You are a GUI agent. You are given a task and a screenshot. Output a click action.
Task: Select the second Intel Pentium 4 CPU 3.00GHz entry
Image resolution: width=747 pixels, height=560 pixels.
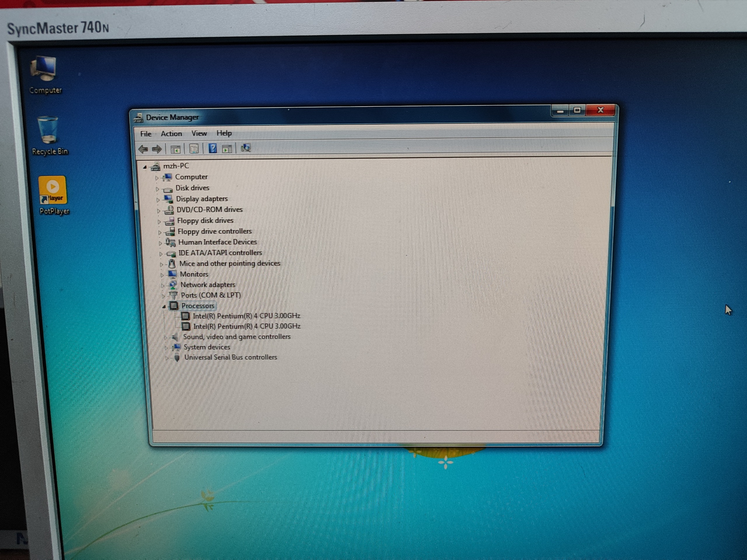tap(247, 326)
